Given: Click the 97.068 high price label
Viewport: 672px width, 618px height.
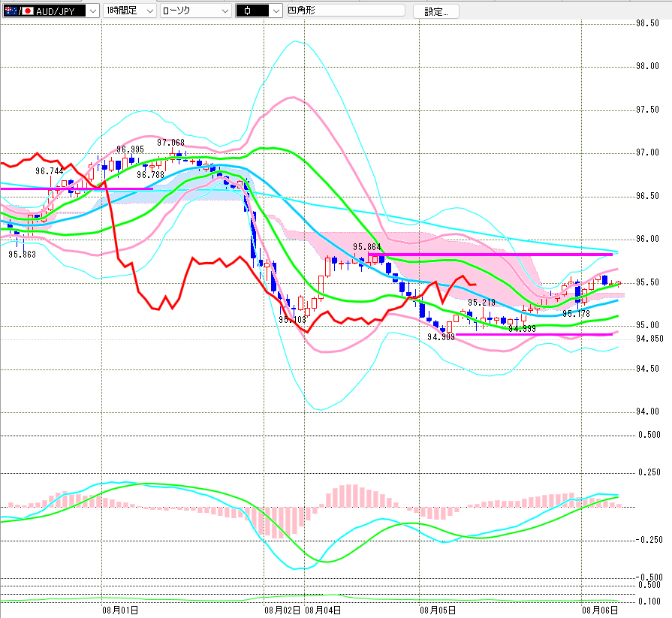Looking at the screenshot, I should pos(170,142).
